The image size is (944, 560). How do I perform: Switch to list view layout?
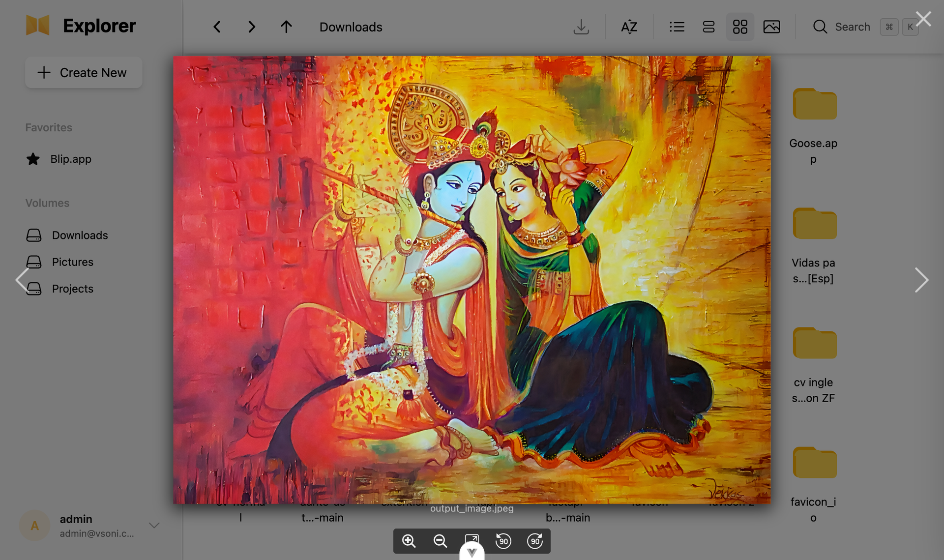coord(677,27)
